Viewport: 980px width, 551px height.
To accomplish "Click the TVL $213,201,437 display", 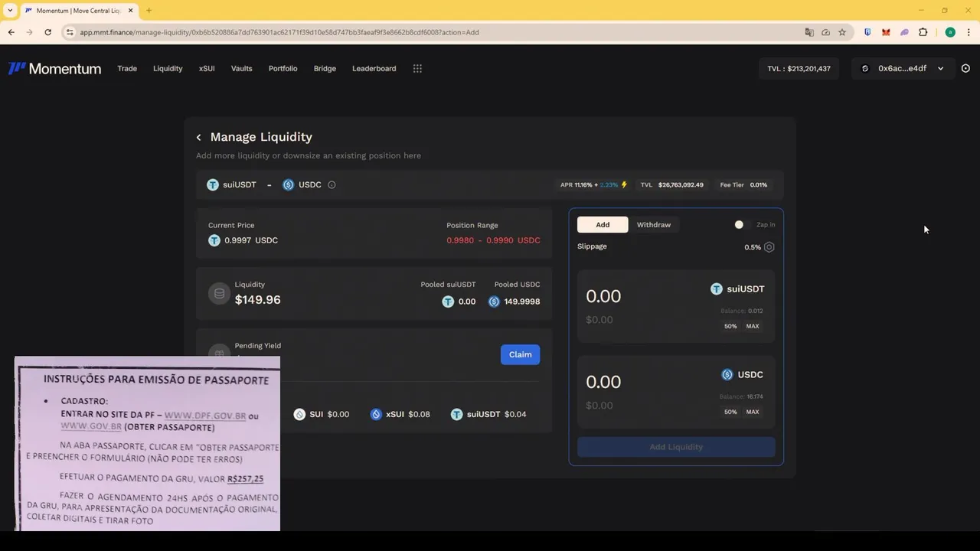I will pyautogui.click(x=799, y=68).
